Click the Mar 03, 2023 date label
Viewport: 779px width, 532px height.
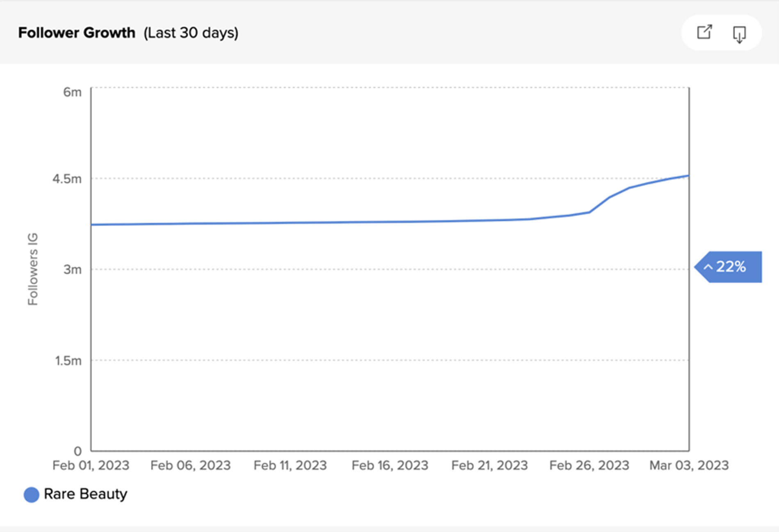point(689,466)
